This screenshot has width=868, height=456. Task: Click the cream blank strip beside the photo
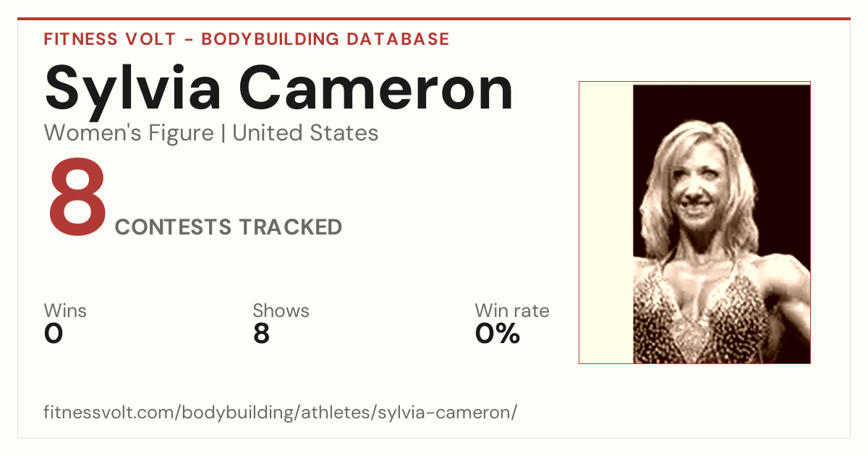[606, 222]
